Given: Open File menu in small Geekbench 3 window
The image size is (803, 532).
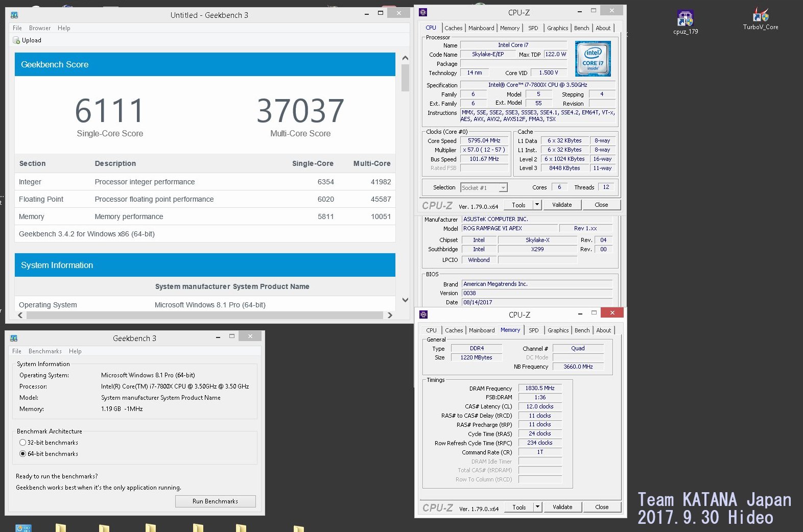Looking at the screenshot, I should 17,351.
